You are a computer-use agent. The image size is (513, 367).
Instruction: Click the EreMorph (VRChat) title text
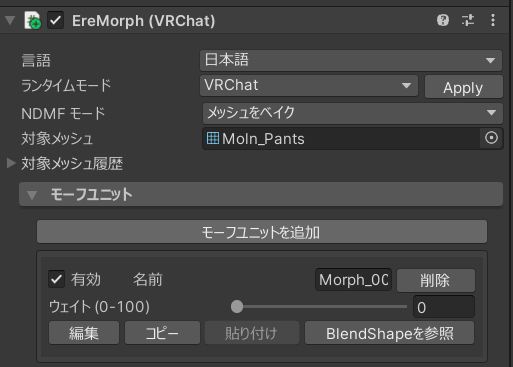(144, 21)
